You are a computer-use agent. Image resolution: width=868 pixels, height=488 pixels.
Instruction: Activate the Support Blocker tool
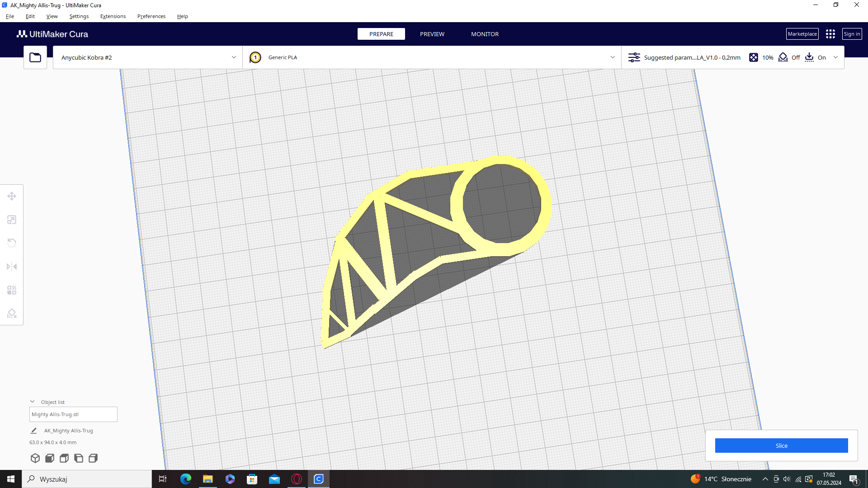pyautogui.click(x=11, y=313)
